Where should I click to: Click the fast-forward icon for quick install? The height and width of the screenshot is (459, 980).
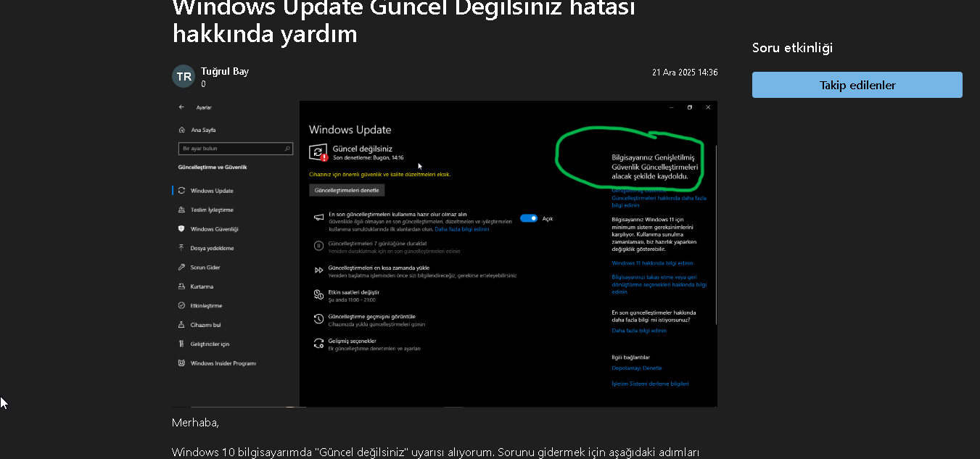coord(318,270)
